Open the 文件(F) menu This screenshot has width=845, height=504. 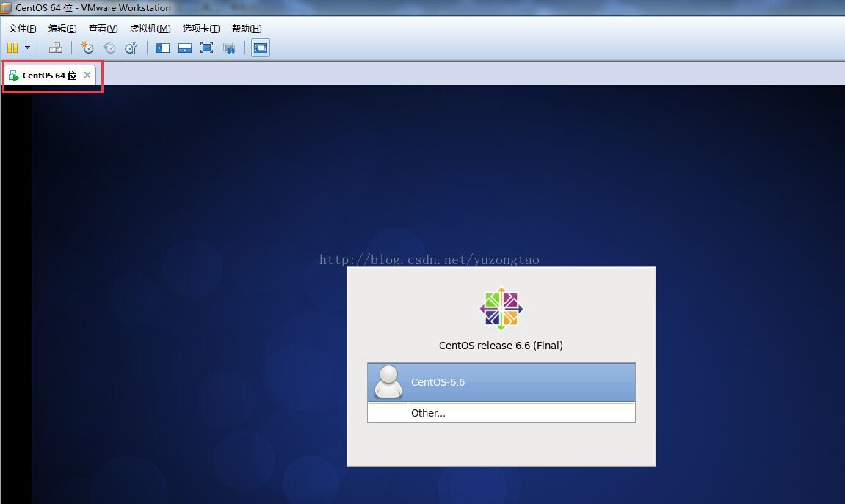pos(22,29)
